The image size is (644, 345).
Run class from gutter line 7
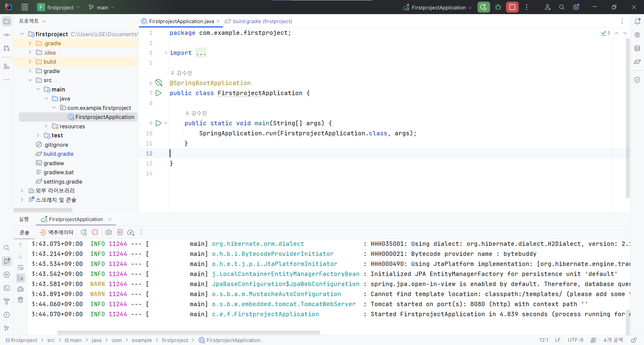(159, 93)
